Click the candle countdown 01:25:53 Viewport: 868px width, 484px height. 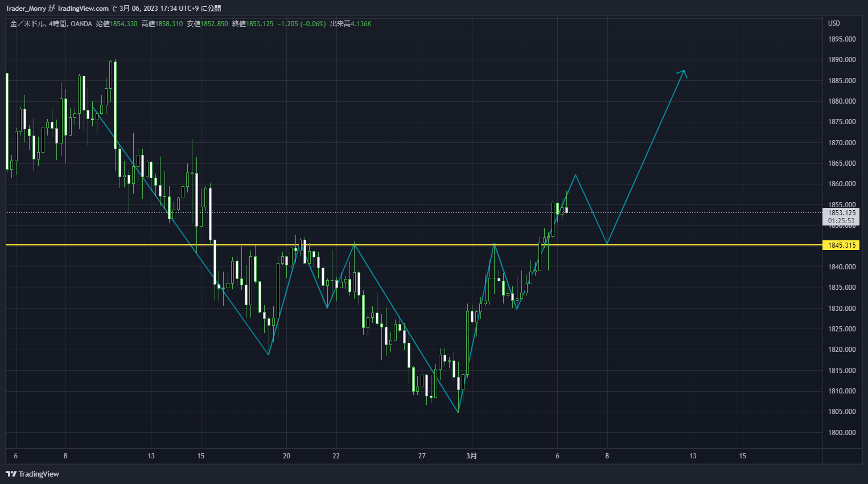pos(841,221)
